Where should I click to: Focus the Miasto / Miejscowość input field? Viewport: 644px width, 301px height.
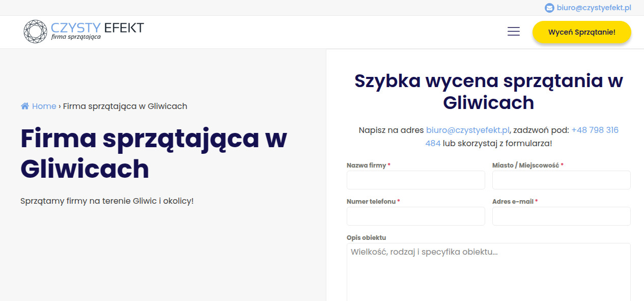pos(561,180)
